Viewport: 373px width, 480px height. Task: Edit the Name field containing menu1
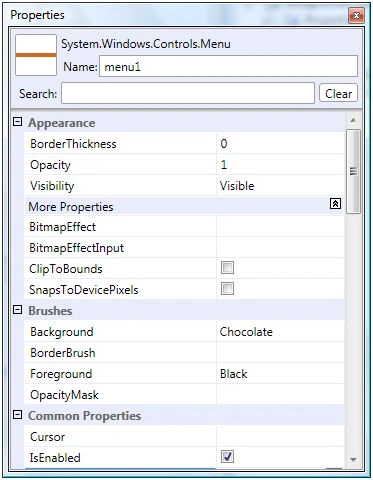(228, 66)
